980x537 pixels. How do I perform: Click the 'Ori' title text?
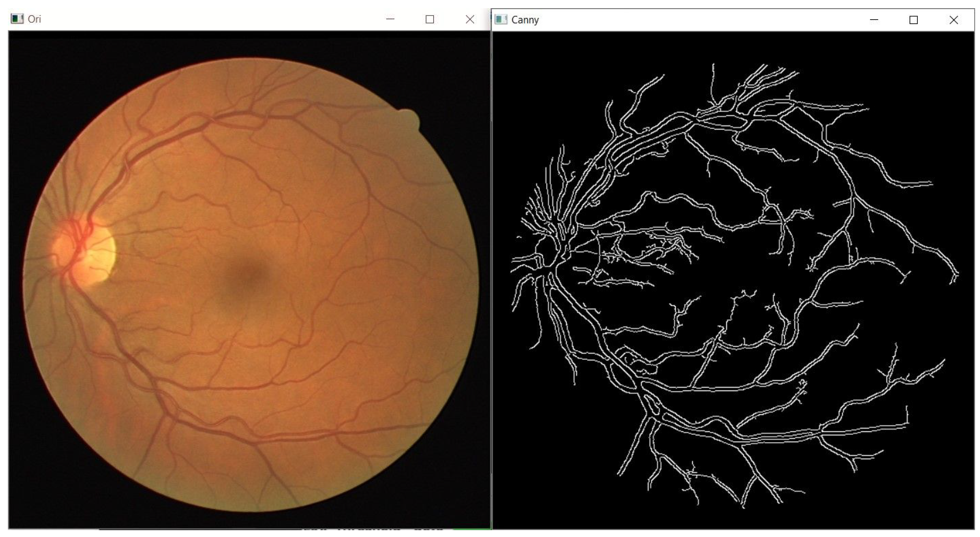pos(34,19)
